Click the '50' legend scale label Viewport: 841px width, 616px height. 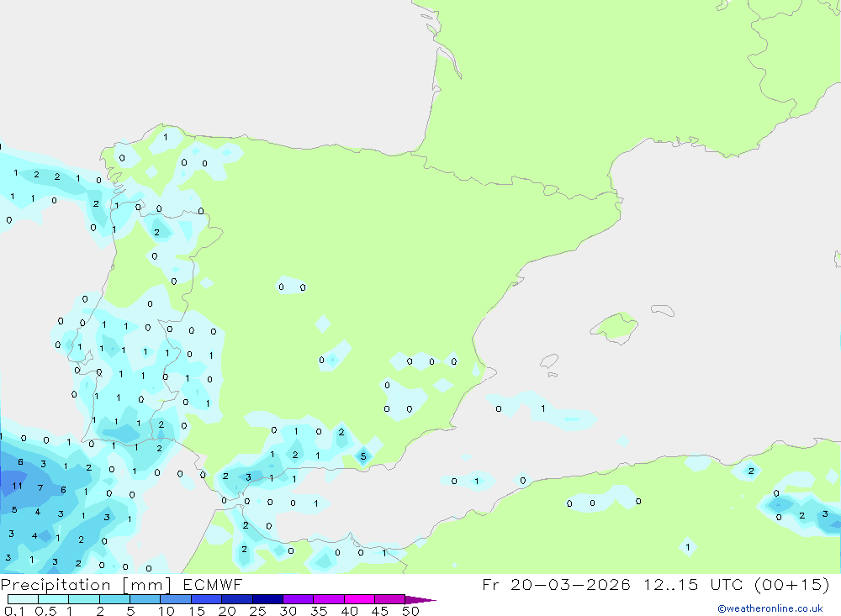point(410,611)
